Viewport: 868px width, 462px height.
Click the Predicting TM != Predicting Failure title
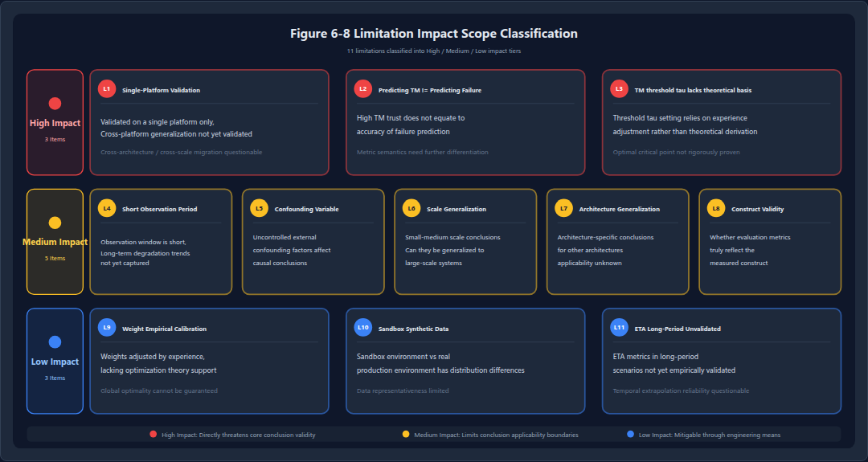429,90
